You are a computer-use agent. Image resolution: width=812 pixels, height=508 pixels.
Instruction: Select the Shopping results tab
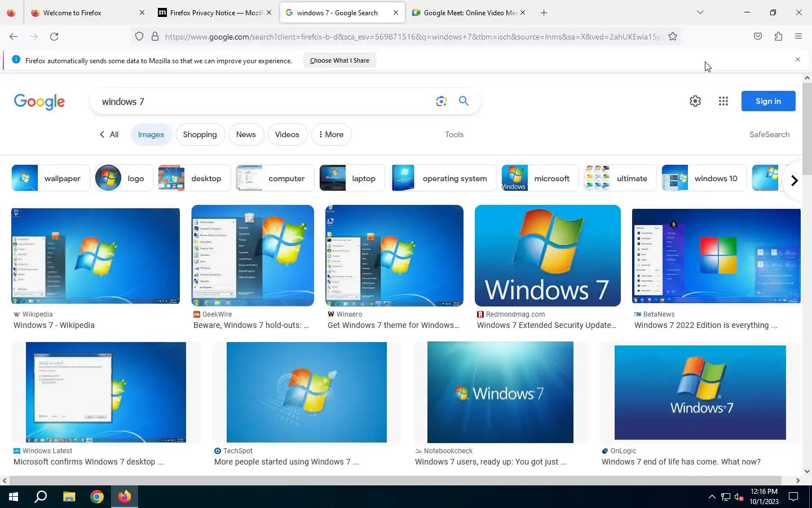click(x=200, y=134)
